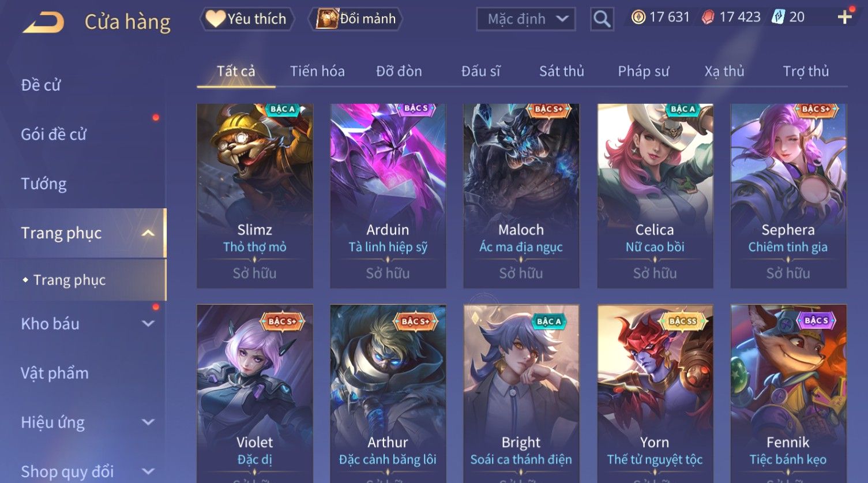The width and height of the screenshot is (868, 483).
Task: Open the Mặc định sort dropdown
Action: (526, 19)
